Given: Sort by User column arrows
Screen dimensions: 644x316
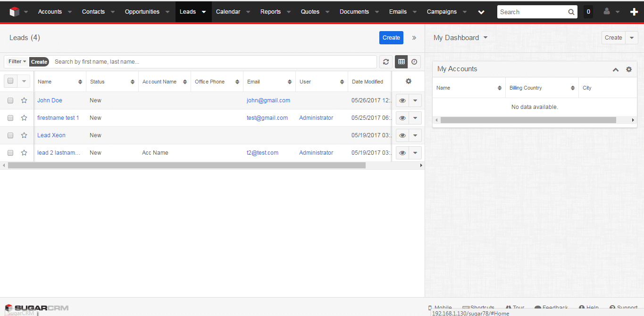Looking at the screenshot, I should tap(342, 82).
